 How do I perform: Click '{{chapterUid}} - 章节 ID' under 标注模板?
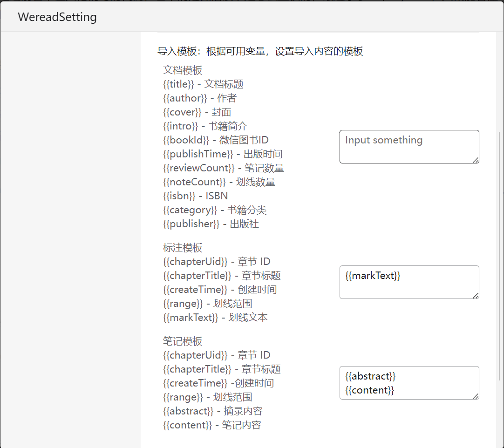point(217,262)
